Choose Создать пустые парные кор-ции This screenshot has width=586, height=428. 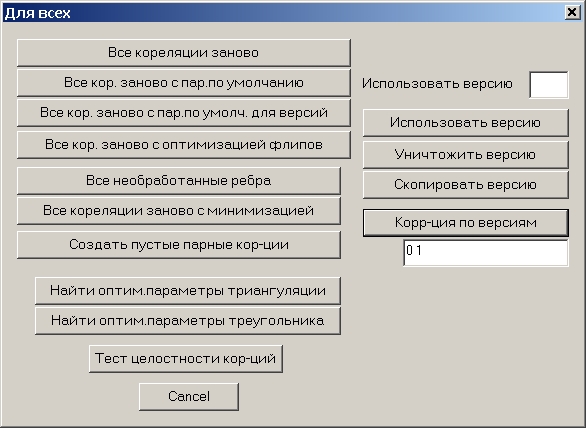179,244
